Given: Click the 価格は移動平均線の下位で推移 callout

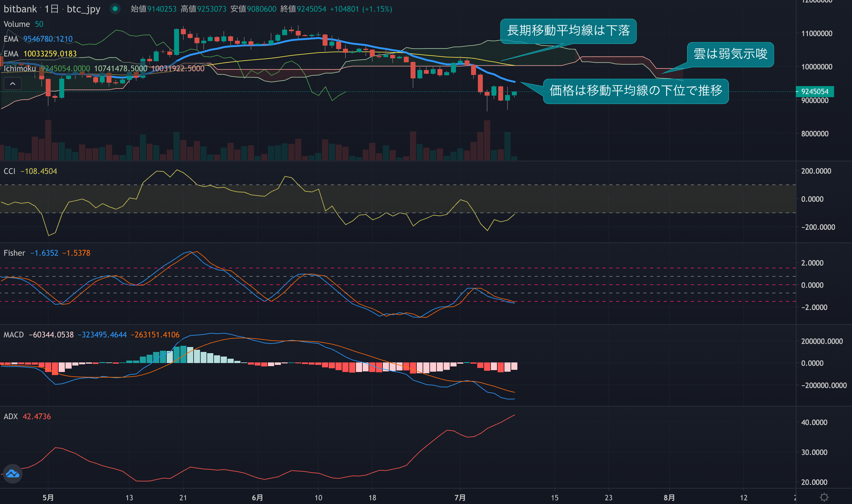Looking at the screenshot, I should point(636,91).
